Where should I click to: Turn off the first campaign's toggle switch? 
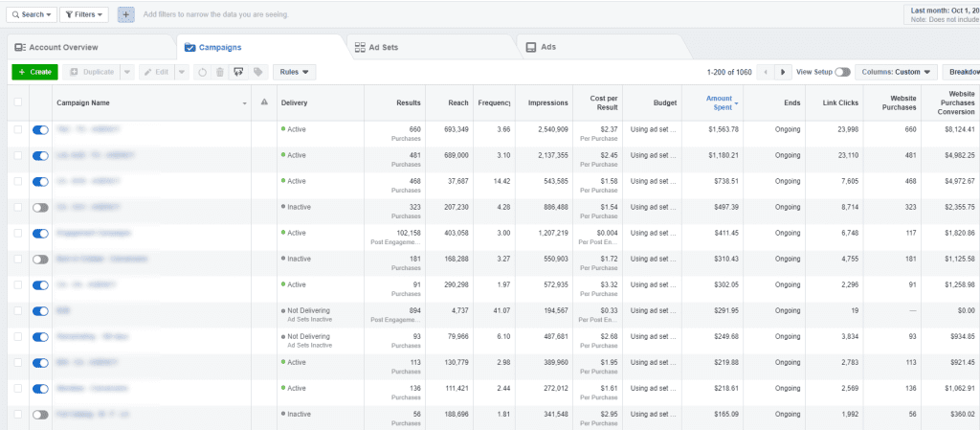tap(40, 129)
